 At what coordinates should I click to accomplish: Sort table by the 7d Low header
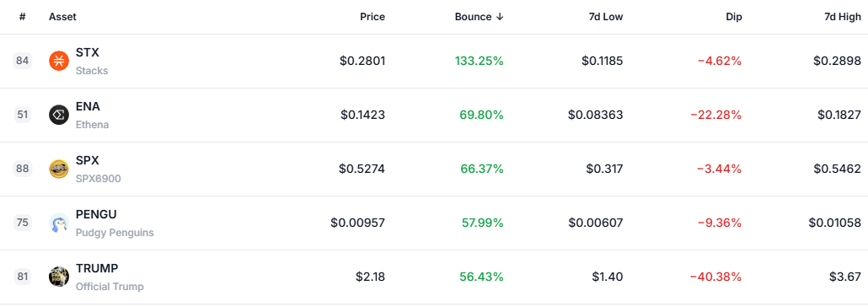click(x=605, y=17)
